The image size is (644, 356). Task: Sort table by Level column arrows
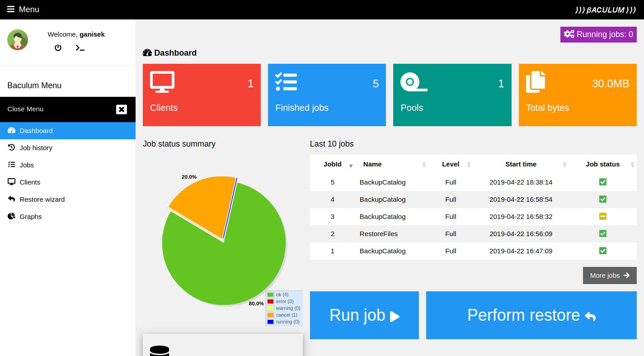pos(469,165)
